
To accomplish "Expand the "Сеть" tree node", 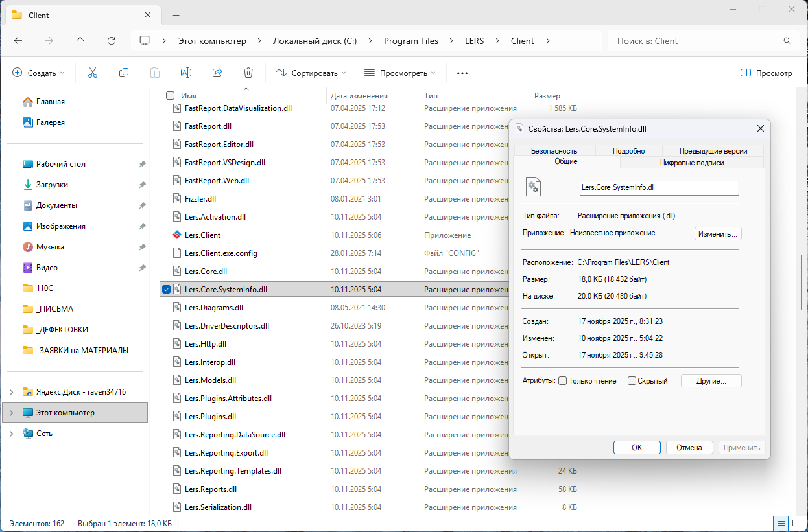I will point(12,434).
